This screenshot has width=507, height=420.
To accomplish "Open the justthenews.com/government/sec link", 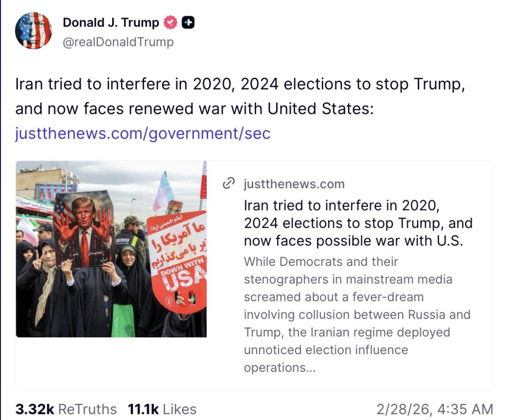I will (143, 133).
